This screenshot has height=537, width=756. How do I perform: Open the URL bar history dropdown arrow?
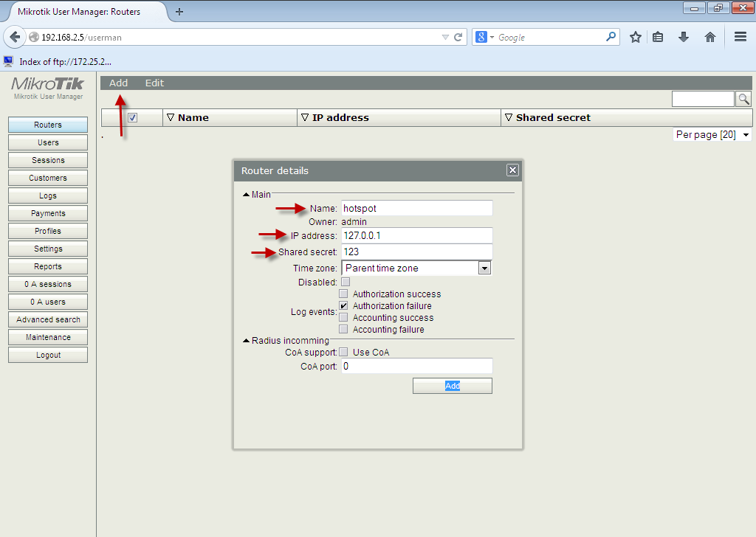445,37
